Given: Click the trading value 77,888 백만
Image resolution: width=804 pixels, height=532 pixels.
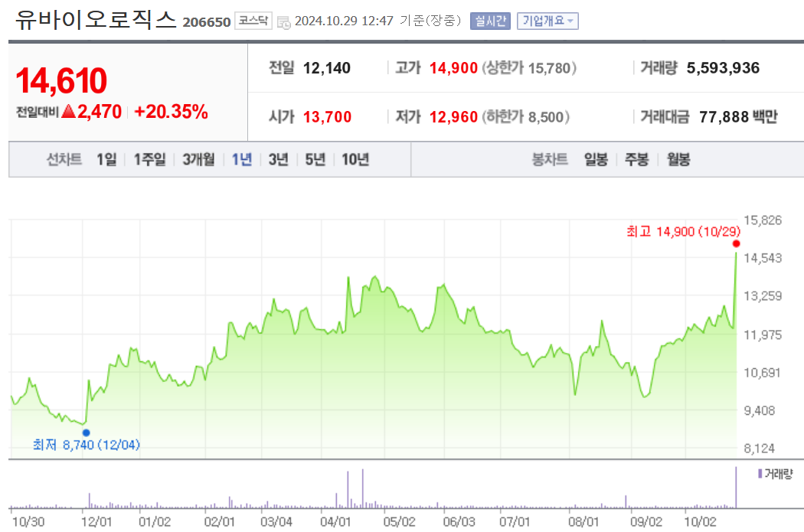Looking at the screenshot, I should point(738,117).
